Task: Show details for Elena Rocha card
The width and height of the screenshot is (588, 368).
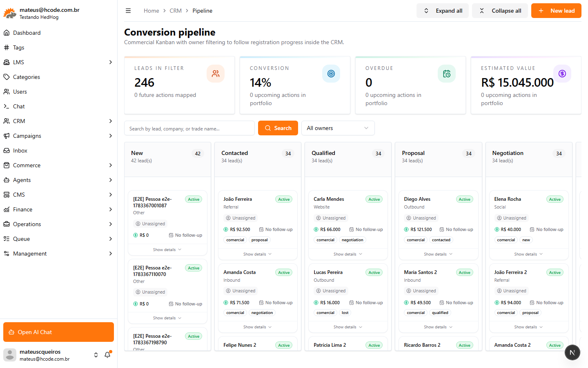Action: click(528, 254)
